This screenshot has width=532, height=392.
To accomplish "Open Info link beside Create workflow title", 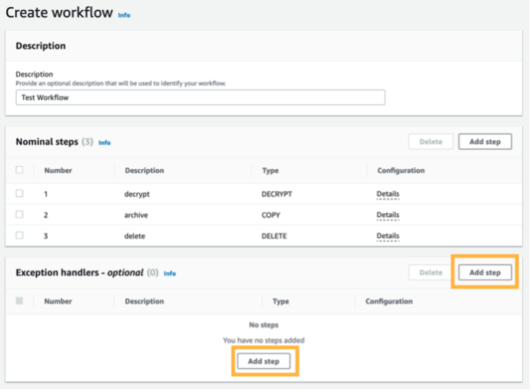I will [x=124, y=15].
